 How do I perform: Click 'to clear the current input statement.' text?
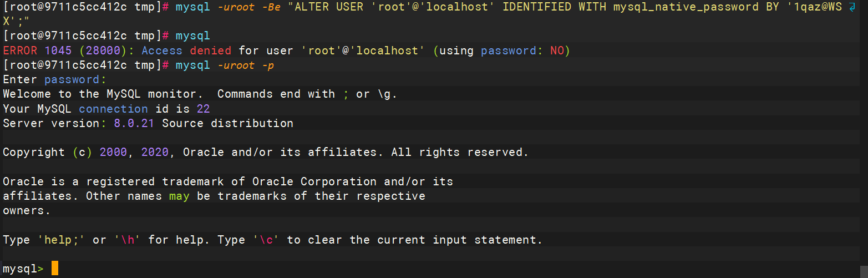point(415,240)
